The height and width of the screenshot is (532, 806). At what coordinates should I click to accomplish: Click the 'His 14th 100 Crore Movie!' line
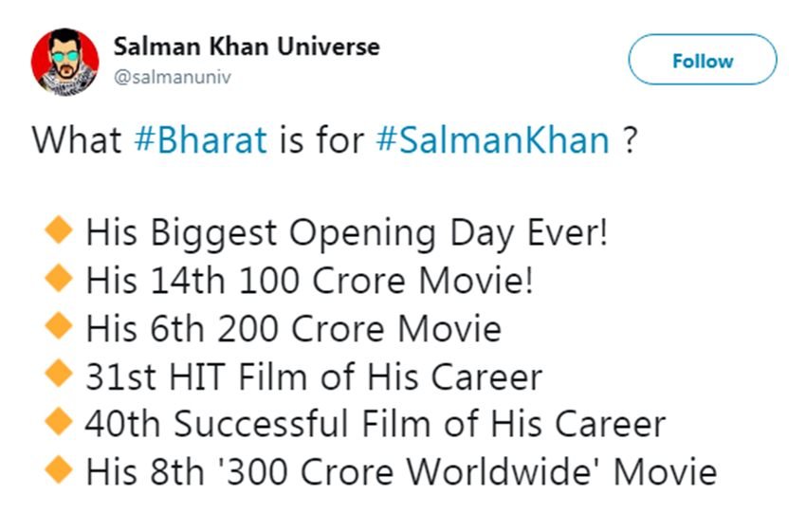(x=309, y=281)
